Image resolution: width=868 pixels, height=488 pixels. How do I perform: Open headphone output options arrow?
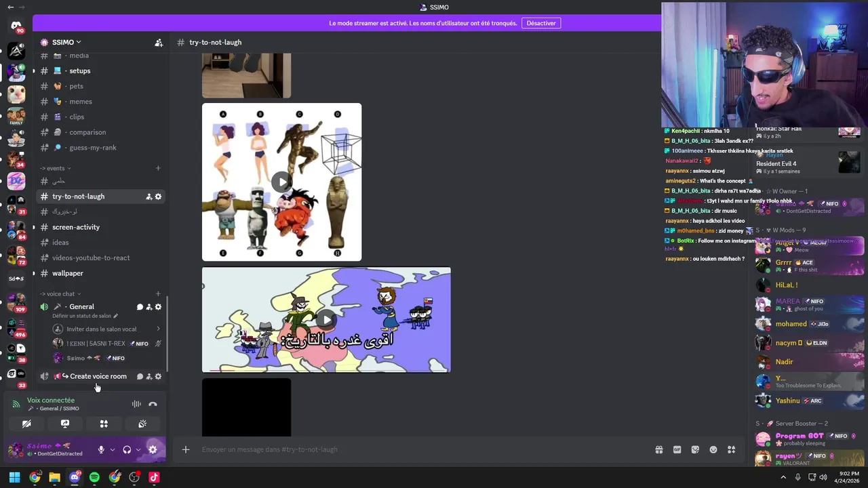point(138,449)
